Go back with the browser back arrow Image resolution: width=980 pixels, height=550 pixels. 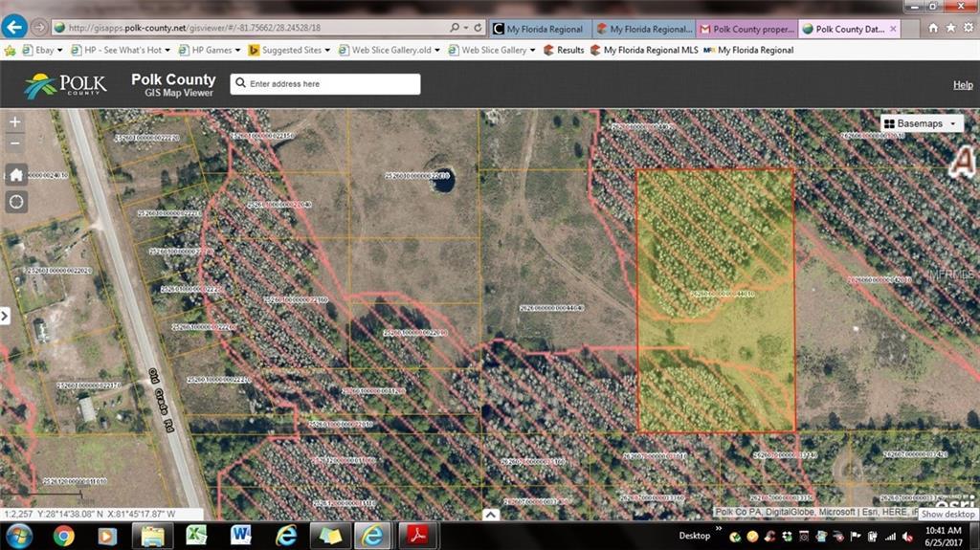[13, 27]
